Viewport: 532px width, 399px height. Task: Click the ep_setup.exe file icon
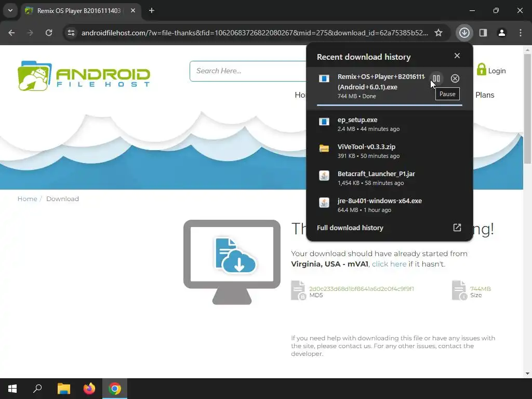[324, 122]
